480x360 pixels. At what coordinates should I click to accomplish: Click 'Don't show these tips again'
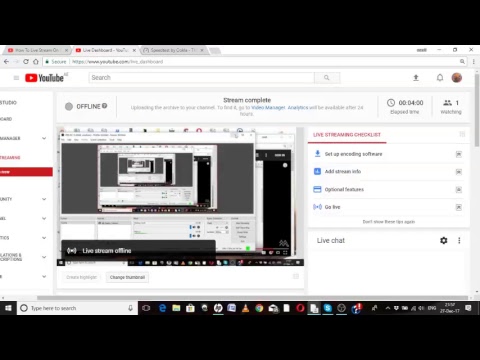point(389,222)
